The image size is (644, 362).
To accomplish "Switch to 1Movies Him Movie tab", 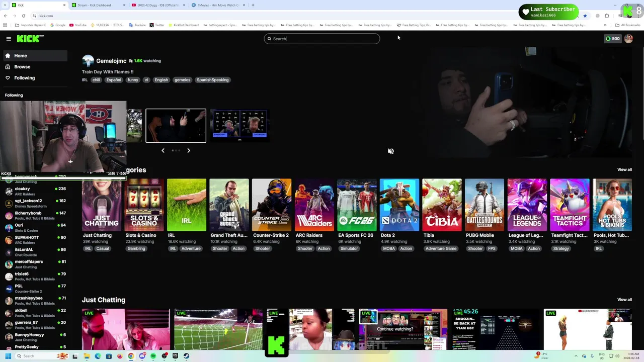I will pos(218,5).
